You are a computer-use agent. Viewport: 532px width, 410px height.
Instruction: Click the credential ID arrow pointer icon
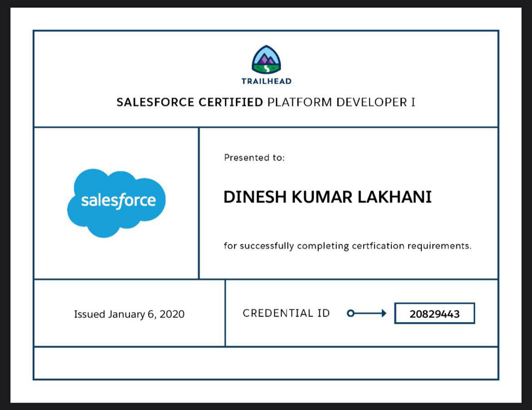[x=366, y=313]
